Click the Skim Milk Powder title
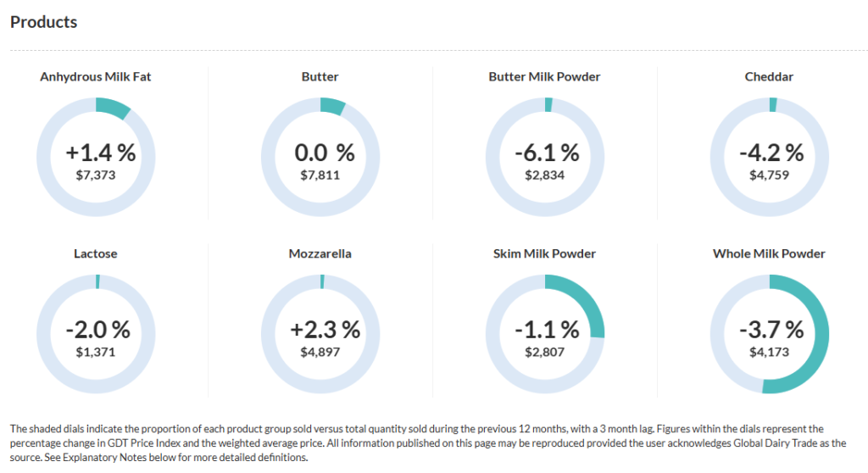This screenshot has height=473, width=868. [x=545, y=253]
